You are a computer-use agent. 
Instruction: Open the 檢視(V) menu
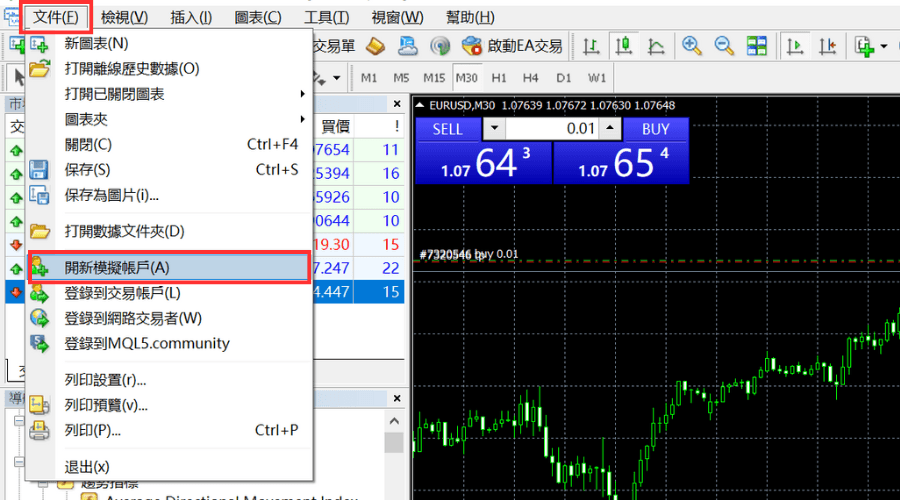124,17
